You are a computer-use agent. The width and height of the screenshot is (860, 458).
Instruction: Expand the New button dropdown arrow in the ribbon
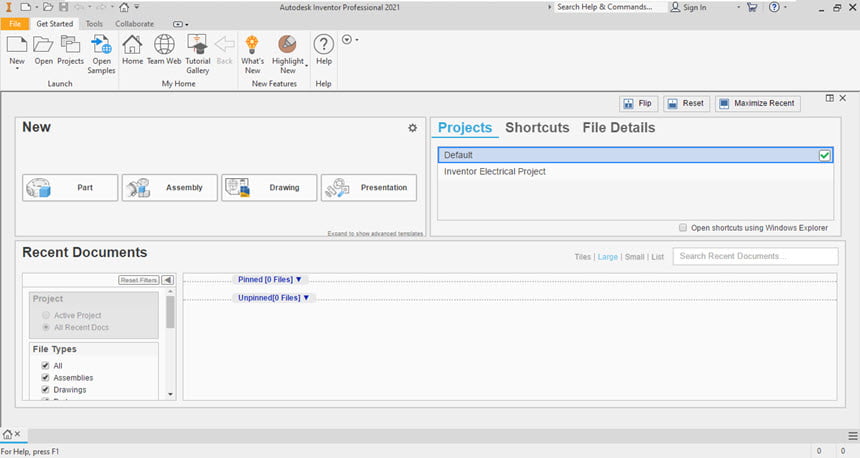(x=16, y=69)
